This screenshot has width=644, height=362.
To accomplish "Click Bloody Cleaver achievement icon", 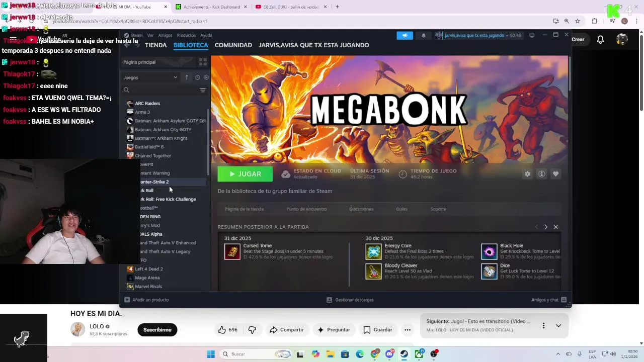I will tap(373, 271).
